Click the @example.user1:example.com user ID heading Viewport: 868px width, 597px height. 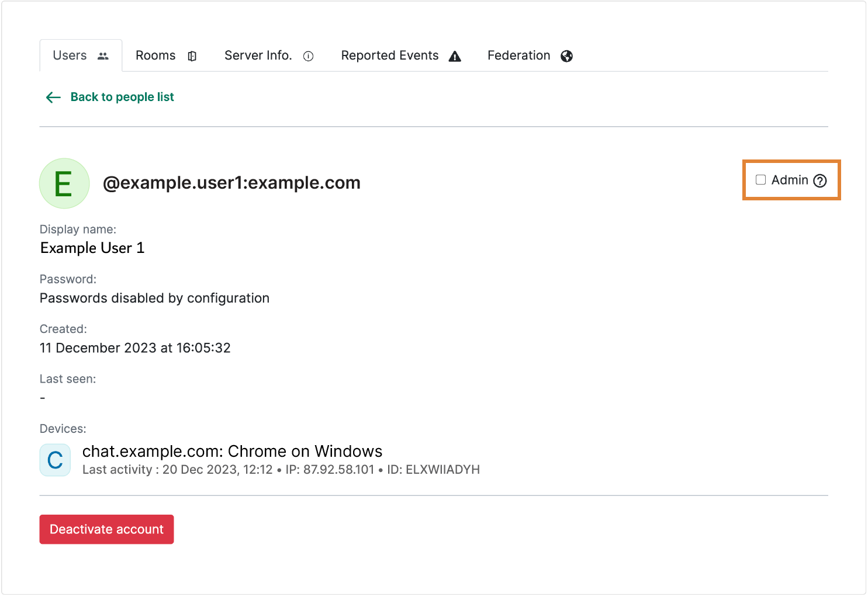(231, 183)
